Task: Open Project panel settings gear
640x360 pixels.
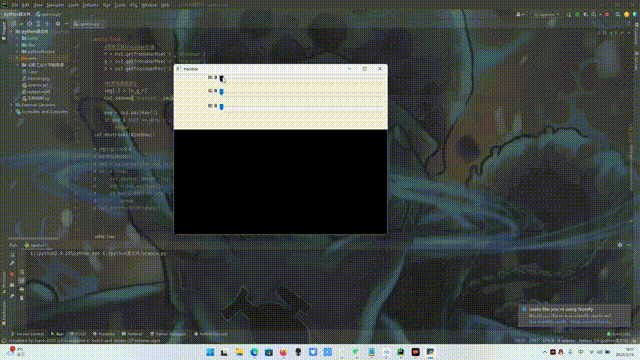Action: click(x=58, y=24)
